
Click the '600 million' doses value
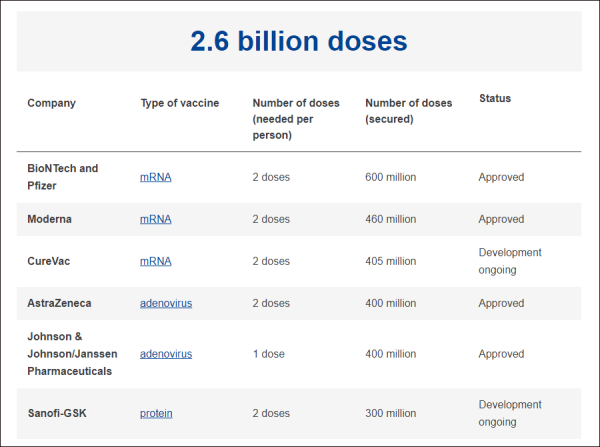pyautogui.click(x=391, y=177)
